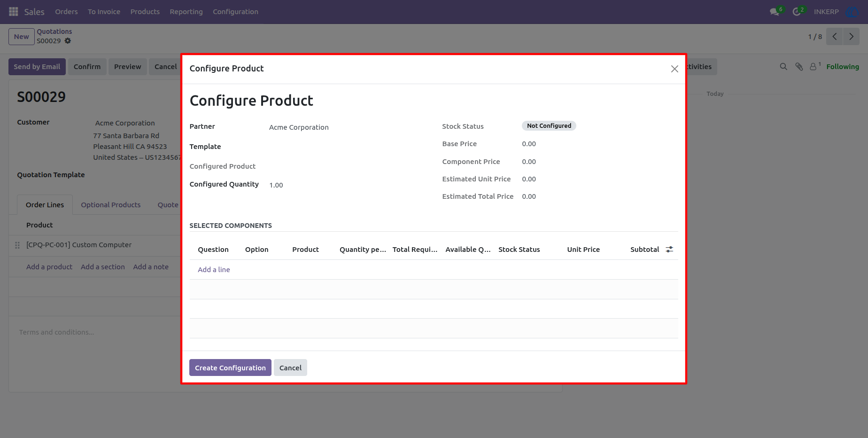This screenshot has width=868, height=438.
Task: Click Add a note link
Action: coord(151,267)
